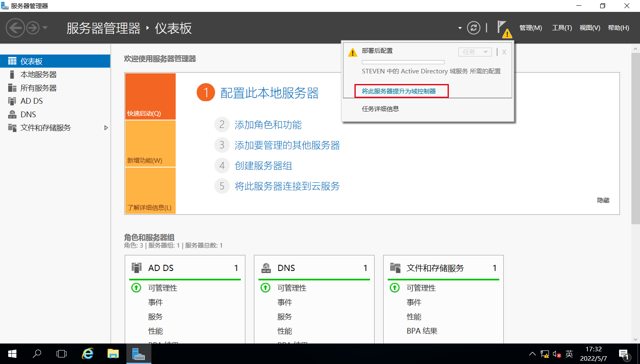Screen dimensions: 640x364
Task: Click green status icon in AD DS tile
Action: coord(136,288)
